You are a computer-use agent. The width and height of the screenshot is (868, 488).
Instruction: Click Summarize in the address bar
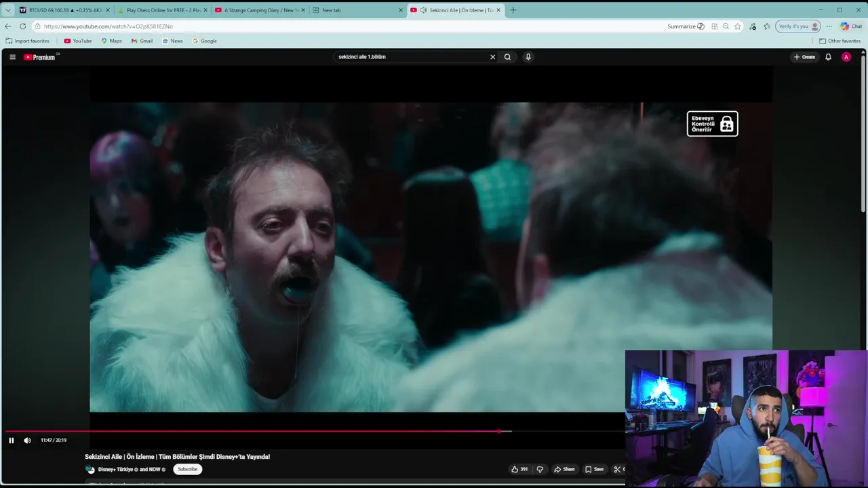(686, 26)
